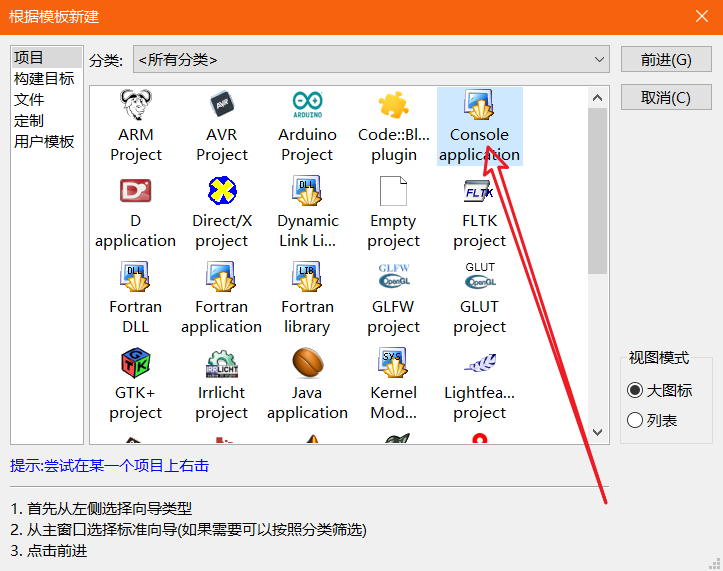Image resolution: width=723 pixels, height=571 pixels.
Task: Choose the D application template icon
Action: [136, 190]
